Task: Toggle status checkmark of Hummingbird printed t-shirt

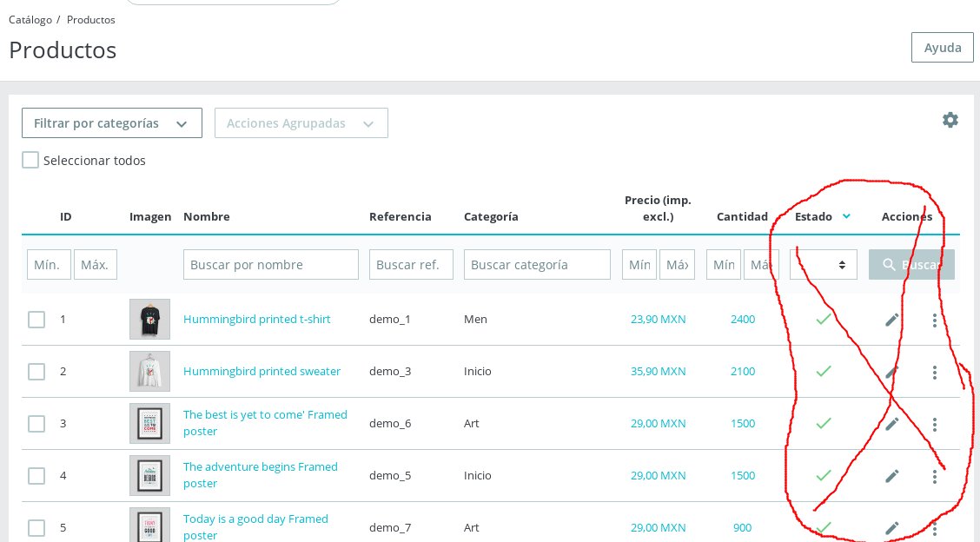Action: pos(823,320)
